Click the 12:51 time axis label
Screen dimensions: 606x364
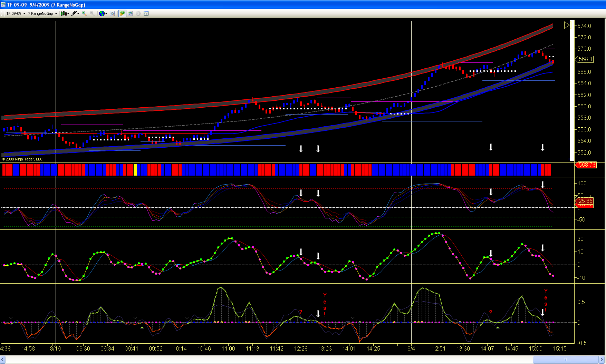[439, 348]
